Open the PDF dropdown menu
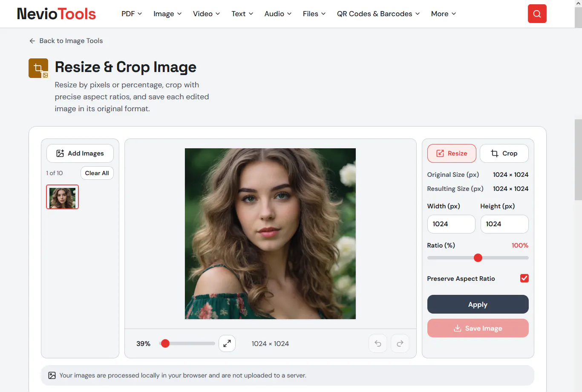Image resolution: width=582 pixels, height=392 pixels. point(132,14)
